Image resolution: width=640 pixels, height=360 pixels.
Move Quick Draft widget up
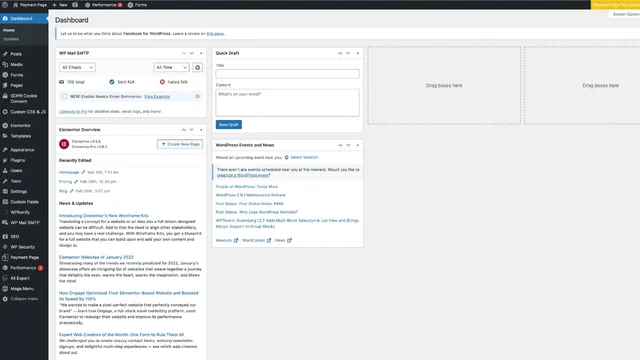click(x=340, y=53)
